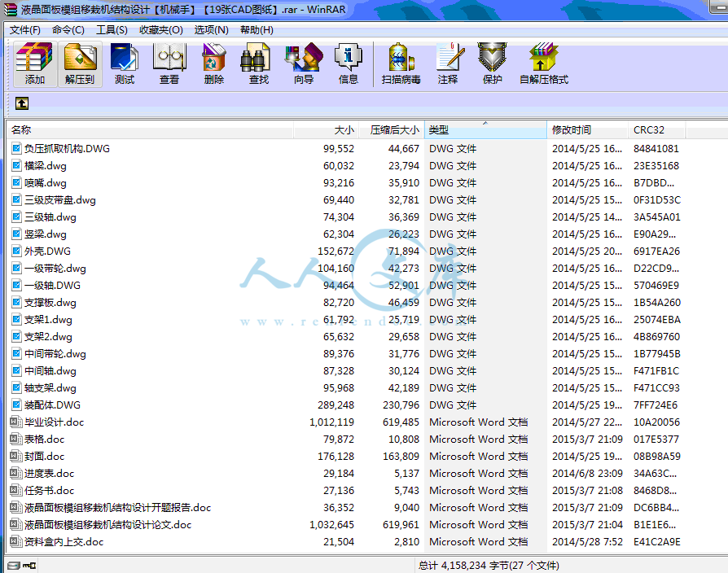
Task: Select file 任务书.doc
Action: coord(49,491)
